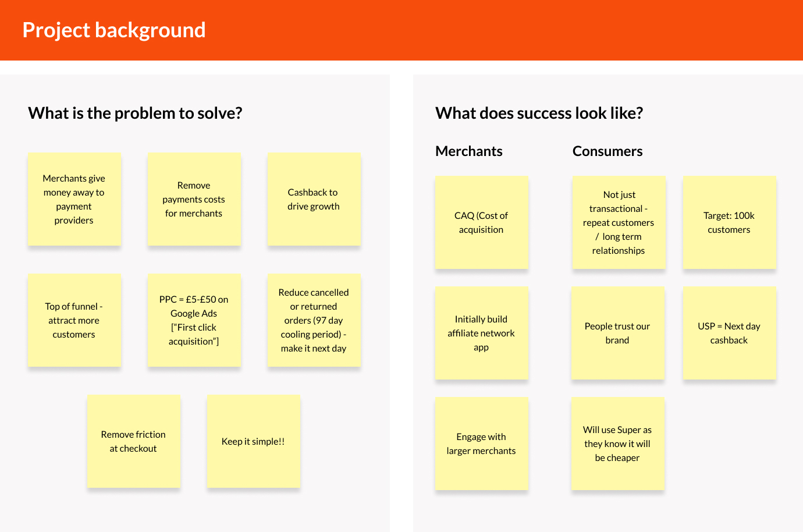Click the 'Reduce cancelled or returned orders' note
The height and width of the screenshot is (532, 803).
314,320
